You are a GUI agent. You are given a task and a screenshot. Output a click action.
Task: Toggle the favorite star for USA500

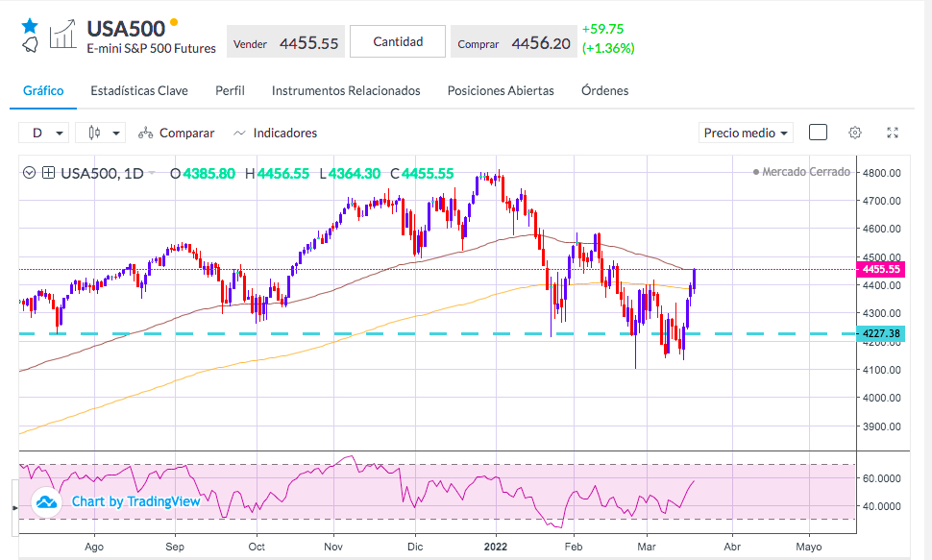(30, 26)
